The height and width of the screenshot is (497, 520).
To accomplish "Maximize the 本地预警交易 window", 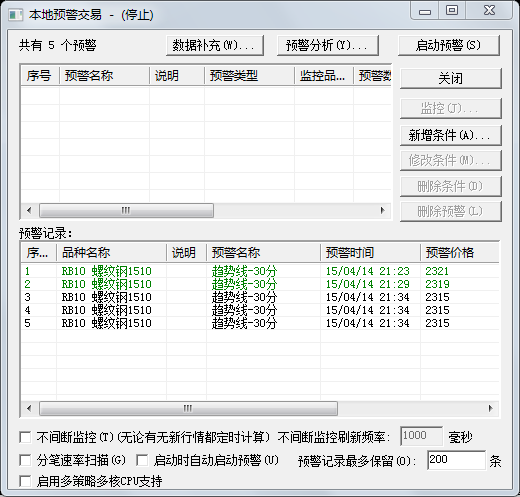I will pyautogui.click(x=452, y=11).
